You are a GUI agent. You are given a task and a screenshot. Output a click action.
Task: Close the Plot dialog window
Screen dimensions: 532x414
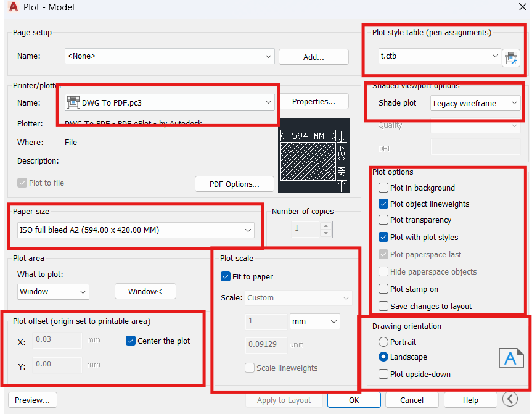(522, 7)
